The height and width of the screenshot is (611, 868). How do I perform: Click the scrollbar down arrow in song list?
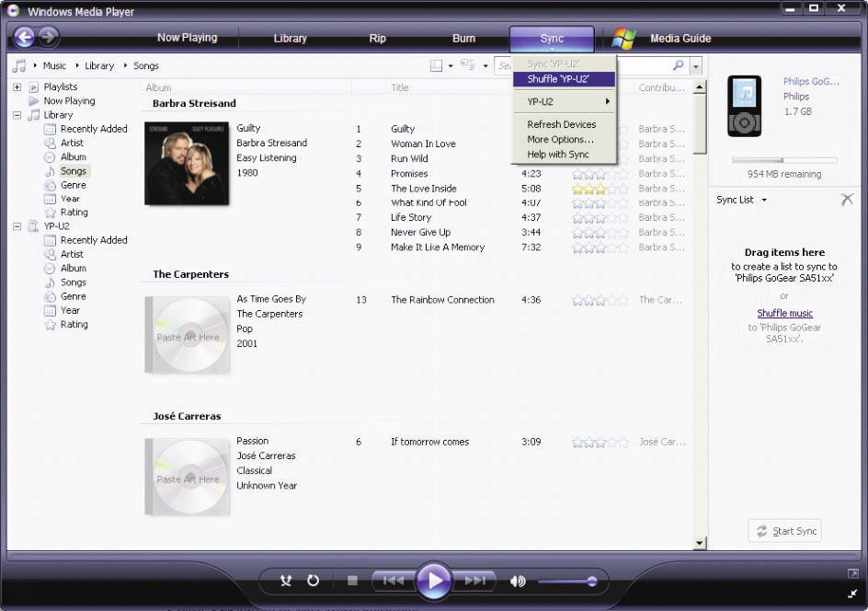pyautogui.click(x=699, y=543)
